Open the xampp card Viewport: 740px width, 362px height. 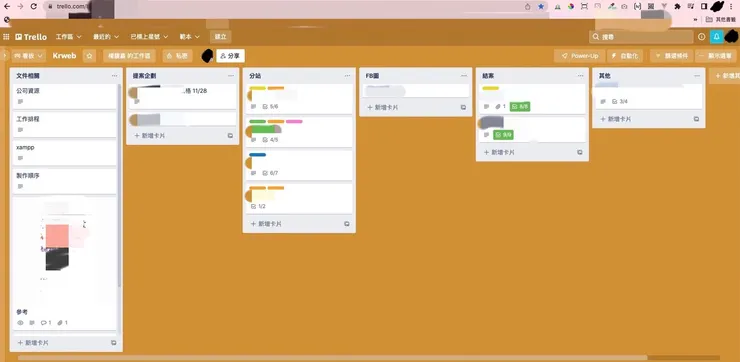point(64,153)
